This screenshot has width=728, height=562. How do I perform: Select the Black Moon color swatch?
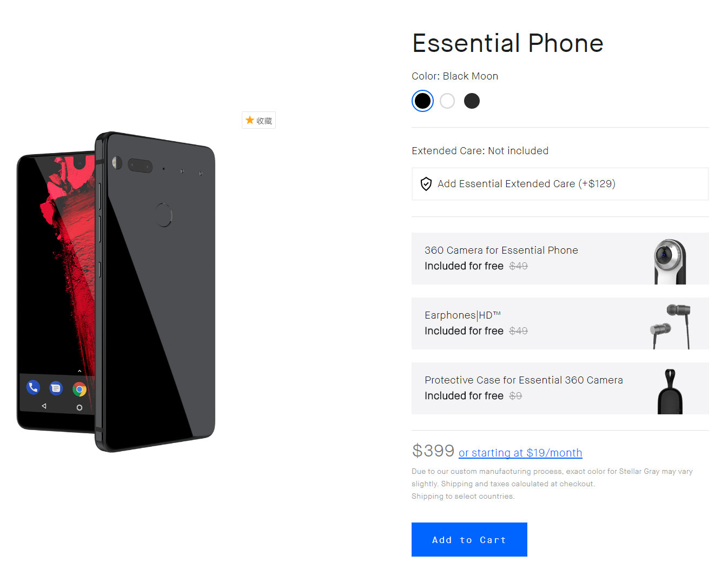tap(422, 101)
